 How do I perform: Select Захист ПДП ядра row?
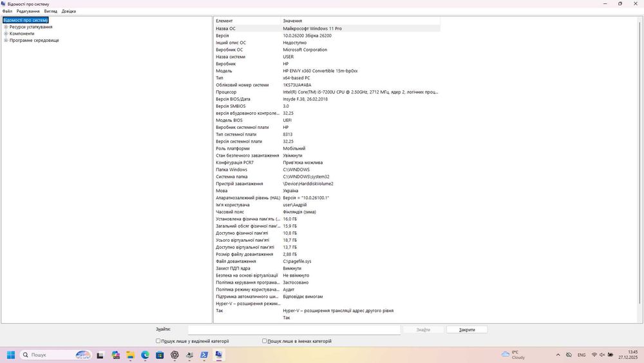point(327,268)
